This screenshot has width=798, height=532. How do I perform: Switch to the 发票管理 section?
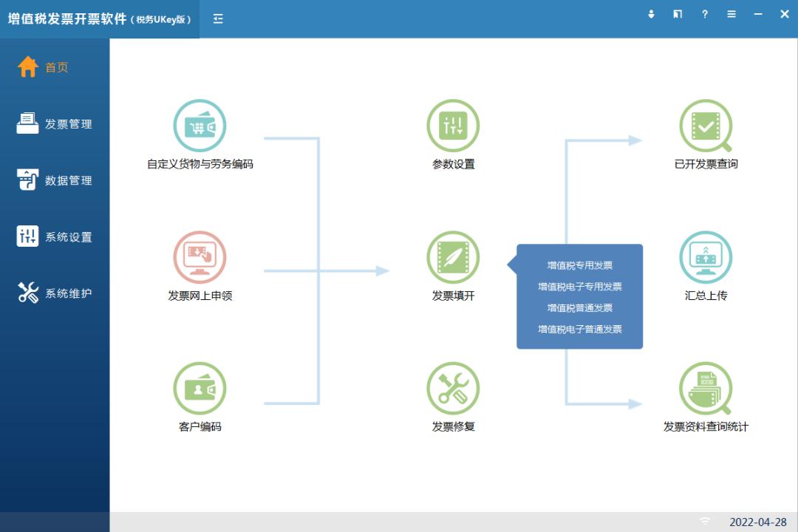click(x=55, y=123)
